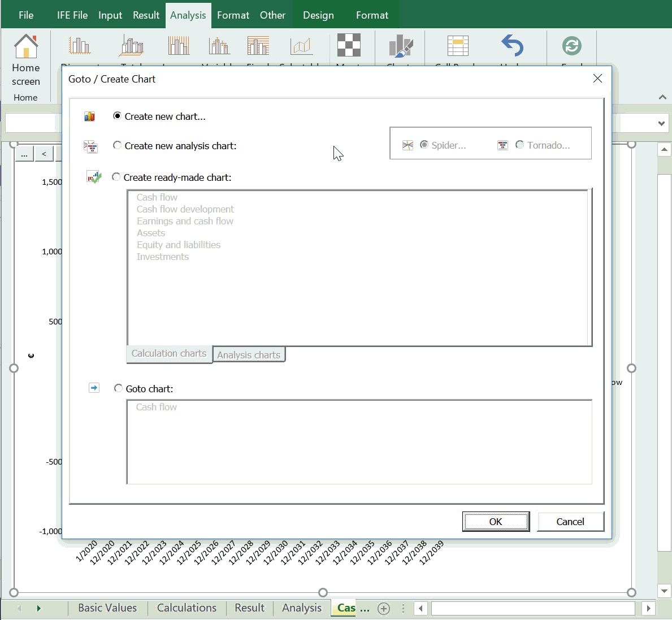Viewport: 672px width, 620px height.
Task: Click the 3D bar chart ribbon icon
Action: pyautogui.click(x=132, y=46)
